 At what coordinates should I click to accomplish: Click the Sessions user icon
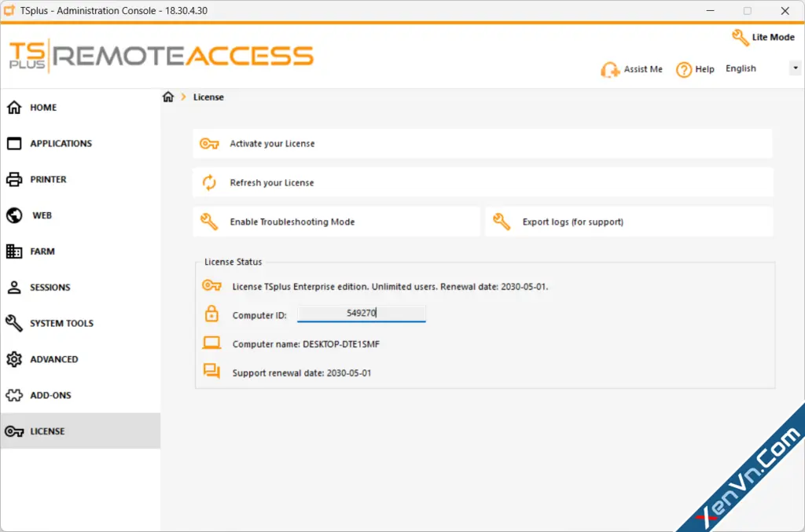(14, 288)
